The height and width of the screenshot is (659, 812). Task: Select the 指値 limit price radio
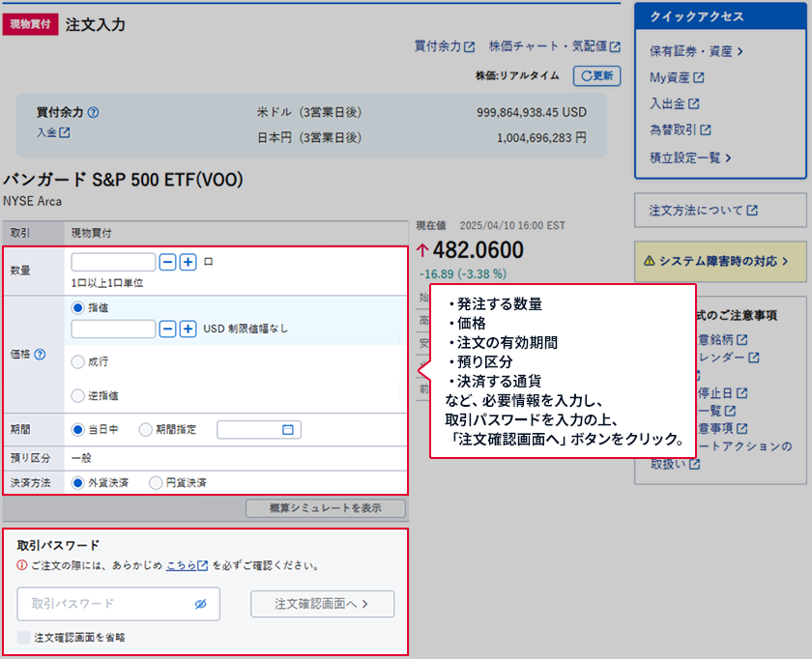point(77,308)
